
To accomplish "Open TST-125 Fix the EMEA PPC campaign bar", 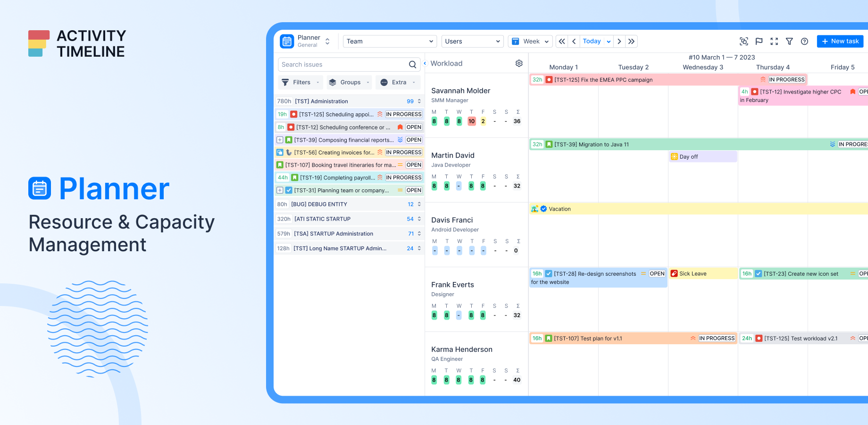I will [x=668, y=80].
